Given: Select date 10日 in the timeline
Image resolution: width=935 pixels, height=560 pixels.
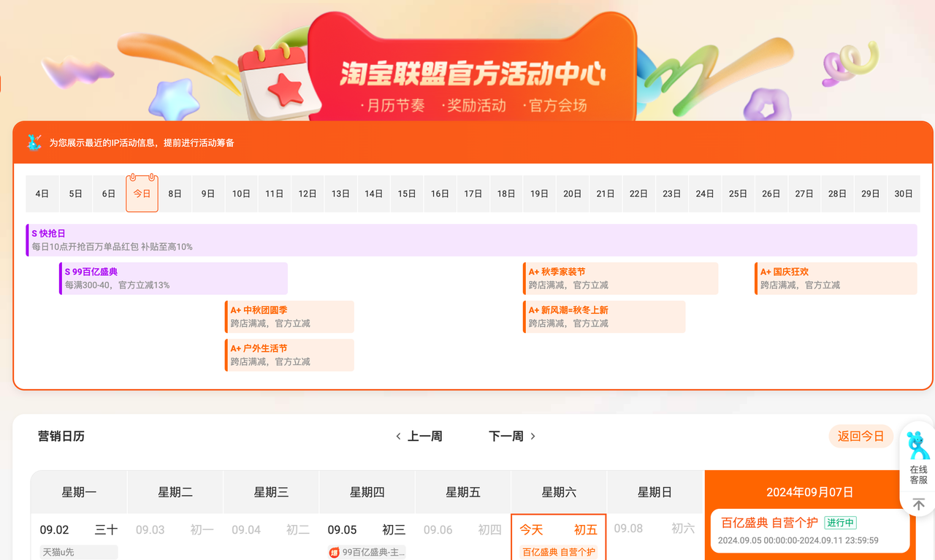Looking at the screenshot, I should tap(241, 193).
